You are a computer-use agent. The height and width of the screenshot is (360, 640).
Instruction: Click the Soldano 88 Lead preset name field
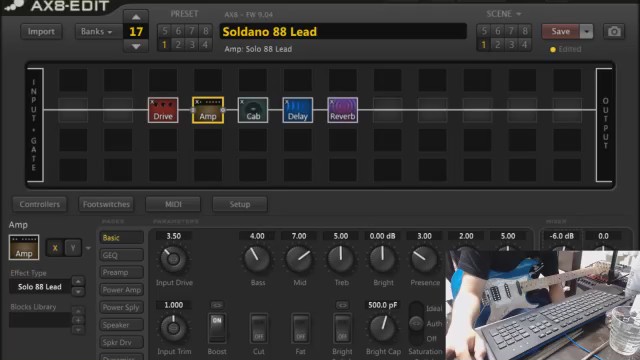pos(343,31)
